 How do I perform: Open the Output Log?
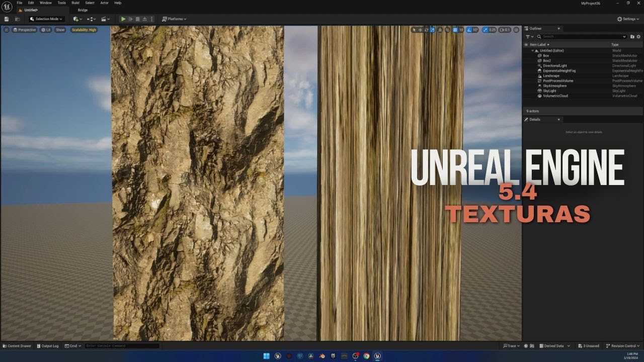48,346
